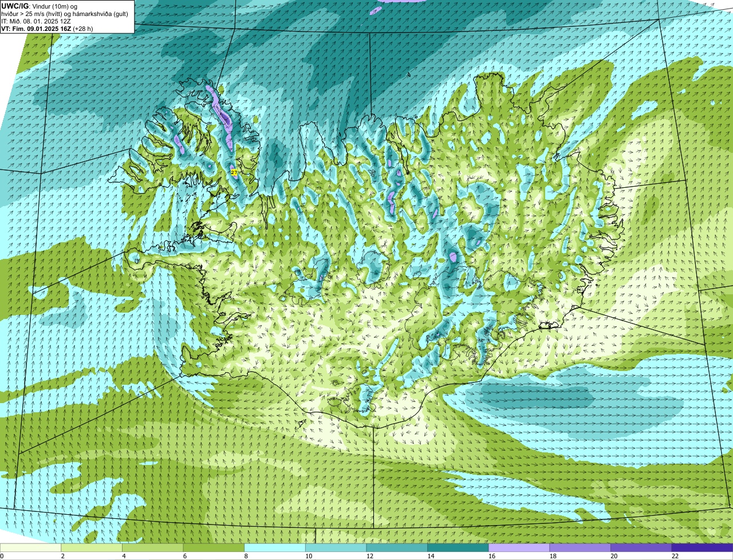Click the legend value 18

tap(553, 556)
